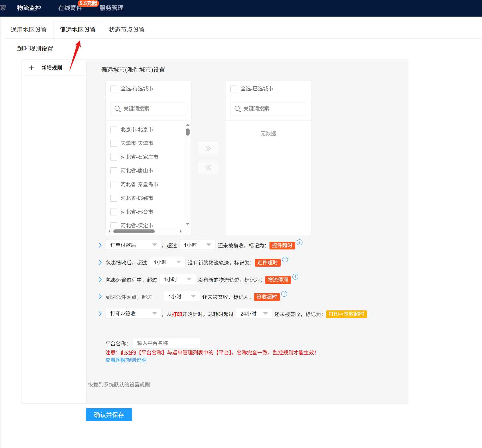Screen dimensions: 482x448
Task: Click info icon beside 签收超时 tag
Action: [284, 294]
